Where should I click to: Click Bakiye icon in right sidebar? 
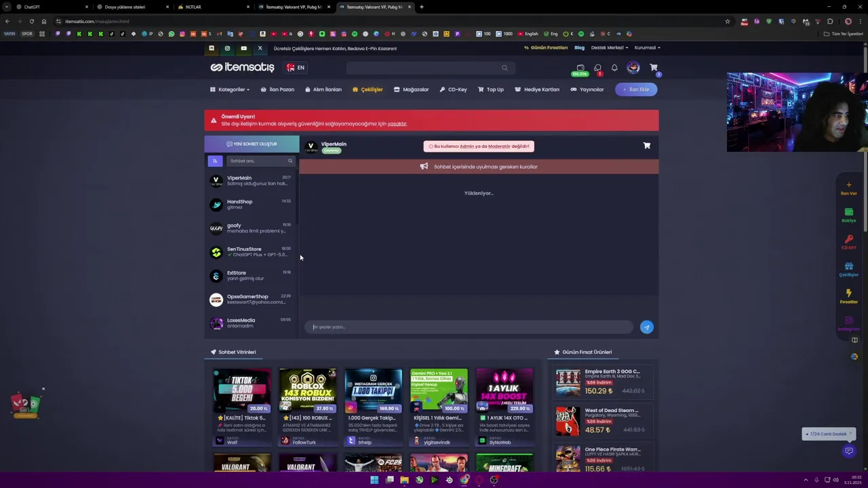tap(848, 212)
